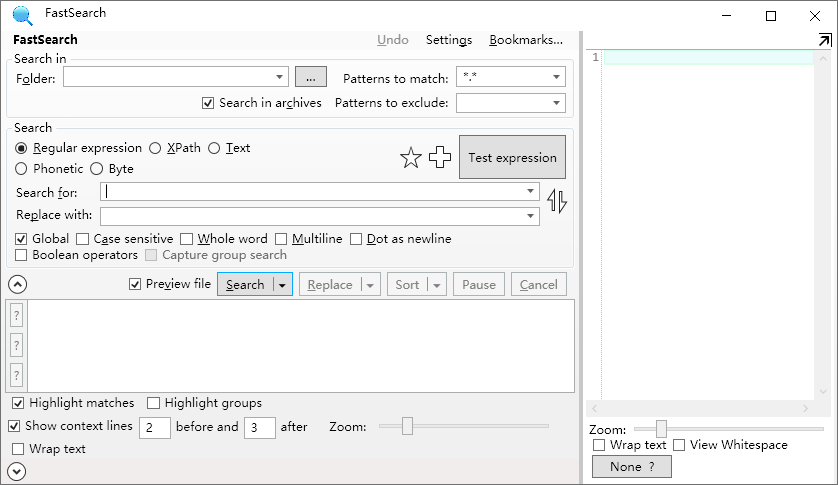This screenshot has height=485, width=838.
Task: Click the None encoding button
Action: coord(631,466)
